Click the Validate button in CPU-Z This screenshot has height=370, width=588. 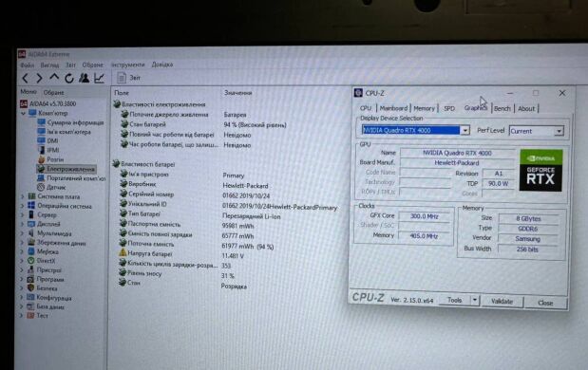[x=502, y=302]
